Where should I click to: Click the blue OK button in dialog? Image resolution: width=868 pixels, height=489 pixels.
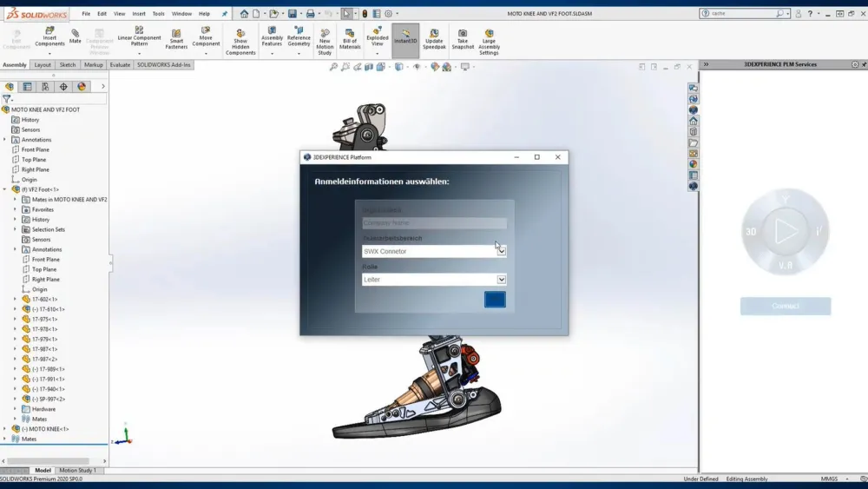[x=495, y=300]
